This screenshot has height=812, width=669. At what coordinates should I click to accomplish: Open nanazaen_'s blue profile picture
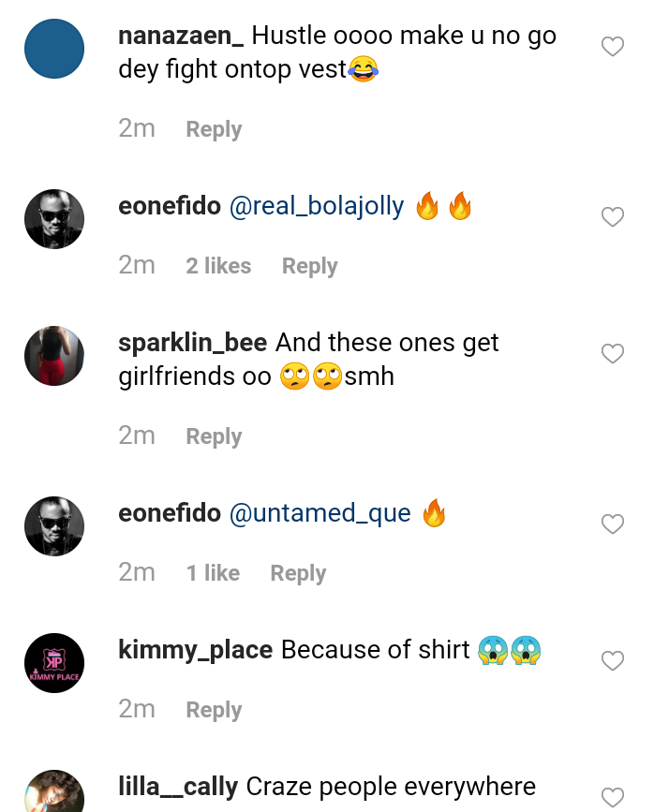coord(54,48)
